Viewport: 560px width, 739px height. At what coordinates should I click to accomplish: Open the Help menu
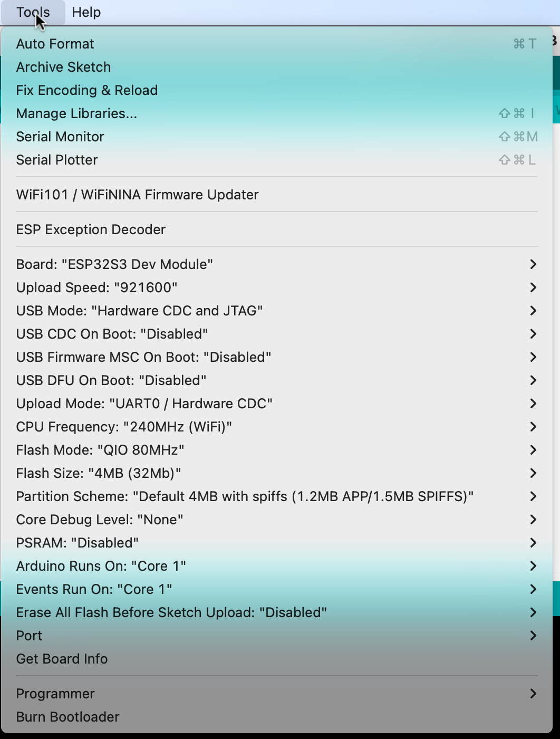(86, 12)
